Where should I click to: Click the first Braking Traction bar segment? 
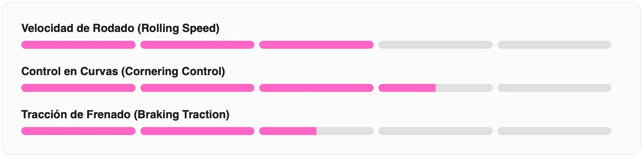click(78, 131)
